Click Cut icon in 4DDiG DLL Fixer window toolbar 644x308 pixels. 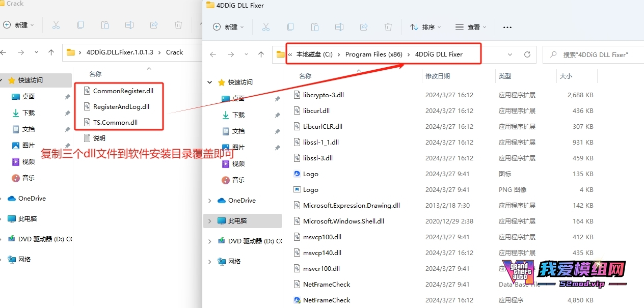(265, 27)
